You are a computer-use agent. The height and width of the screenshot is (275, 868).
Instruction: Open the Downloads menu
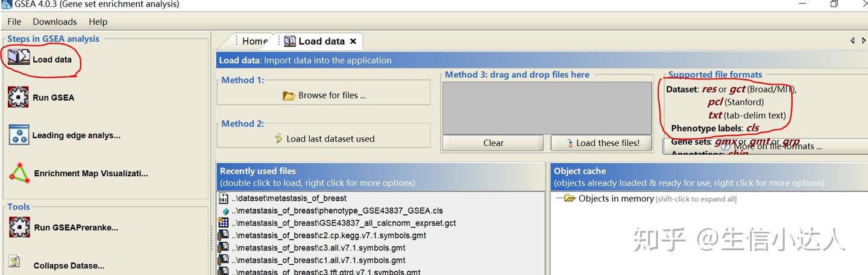tap(54, 22)
